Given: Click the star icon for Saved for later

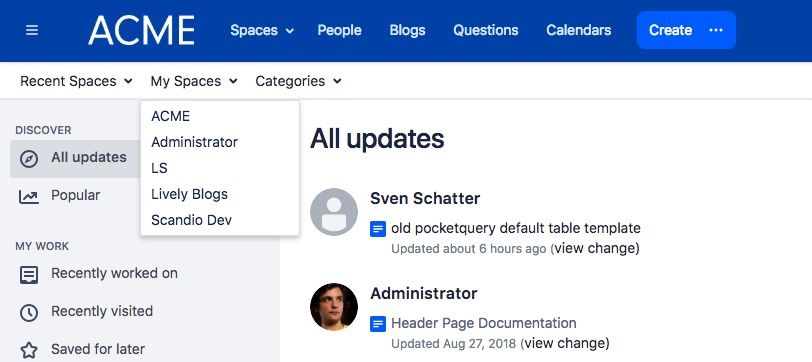Looking at the screenshot, I should point(29,350).
